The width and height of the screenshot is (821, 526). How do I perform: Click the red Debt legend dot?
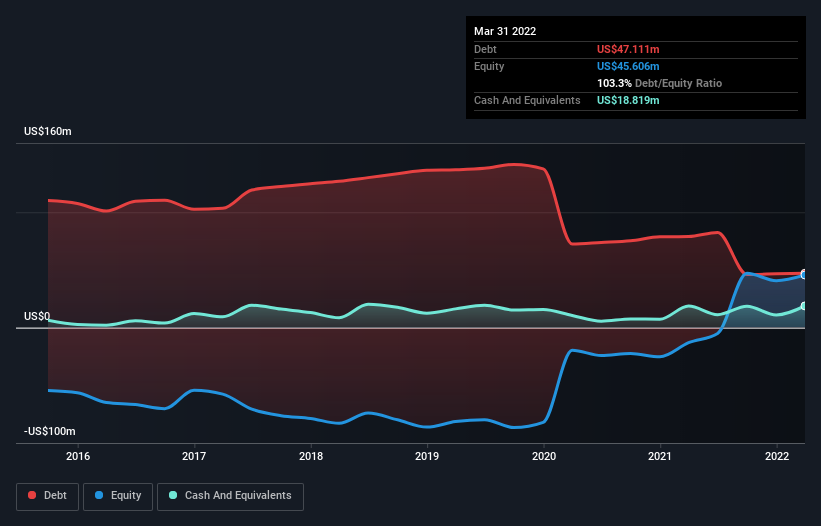coord(32,495)
